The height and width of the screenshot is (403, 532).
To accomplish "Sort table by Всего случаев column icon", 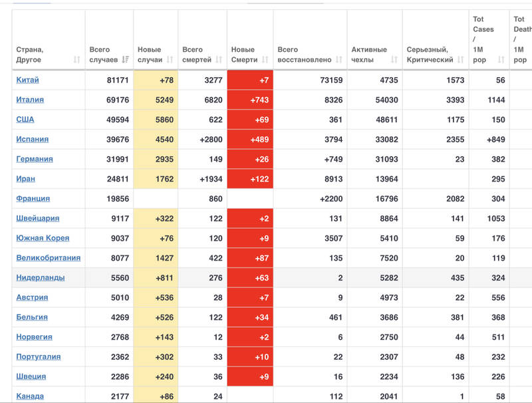I will (x=126, y=60).
